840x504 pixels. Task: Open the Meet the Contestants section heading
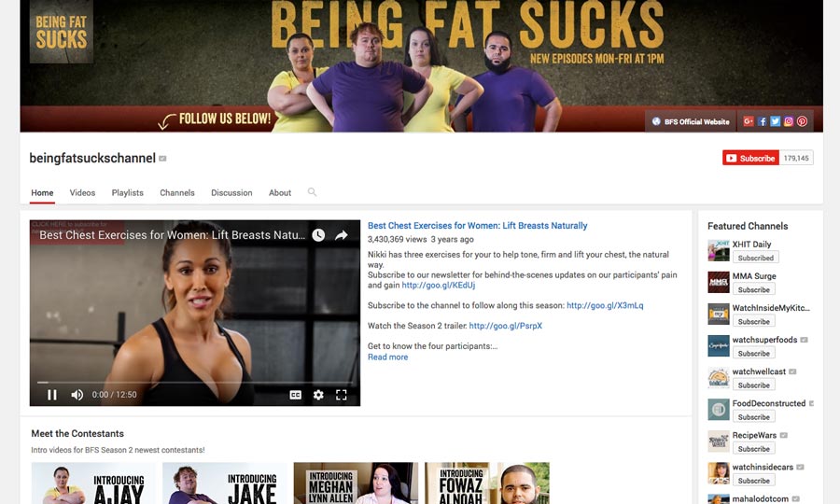77,433
